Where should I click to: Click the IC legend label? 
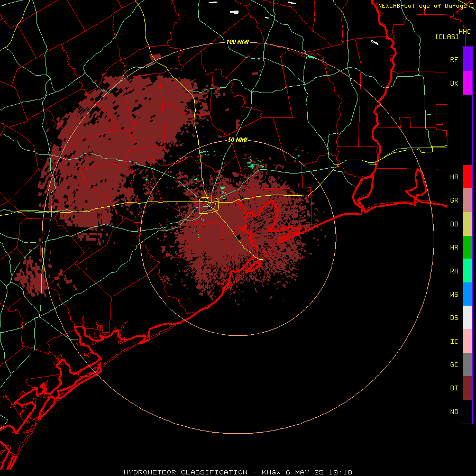click(454, 342)
